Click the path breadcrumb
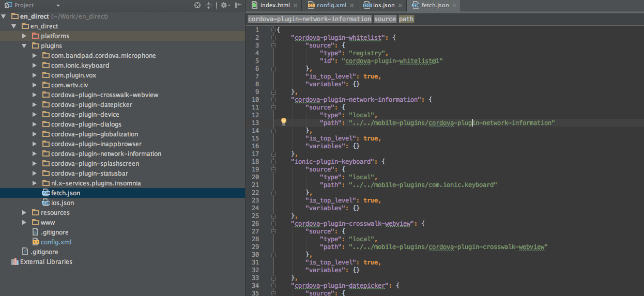Viewport: 644px width, 296px height. pos(406,19)
